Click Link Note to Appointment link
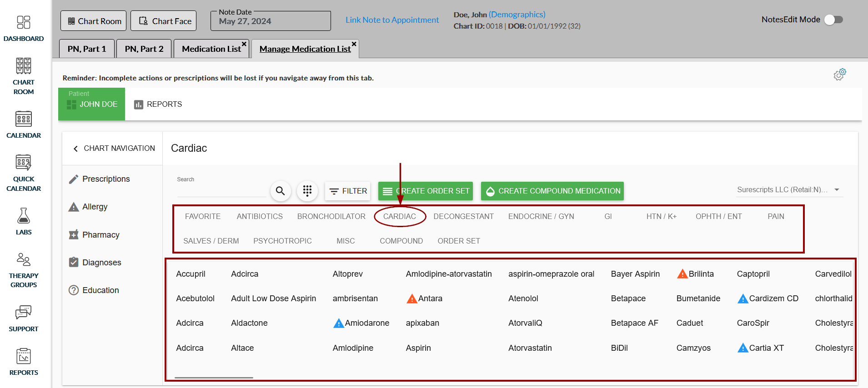The image size is (868, 388). [x=392, y=20]
